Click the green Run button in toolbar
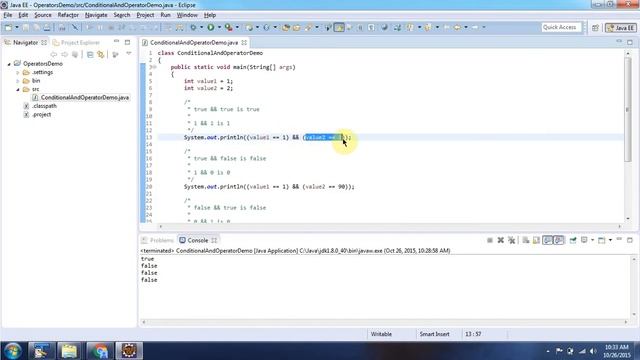Image resolution: width=640 pixels, height=360 pixels. click(211, 27)
